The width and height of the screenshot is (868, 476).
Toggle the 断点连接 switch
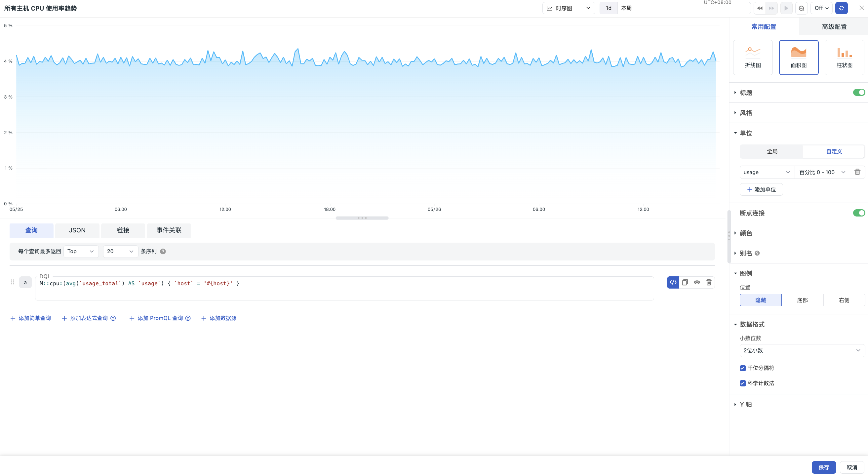(859, 213)
